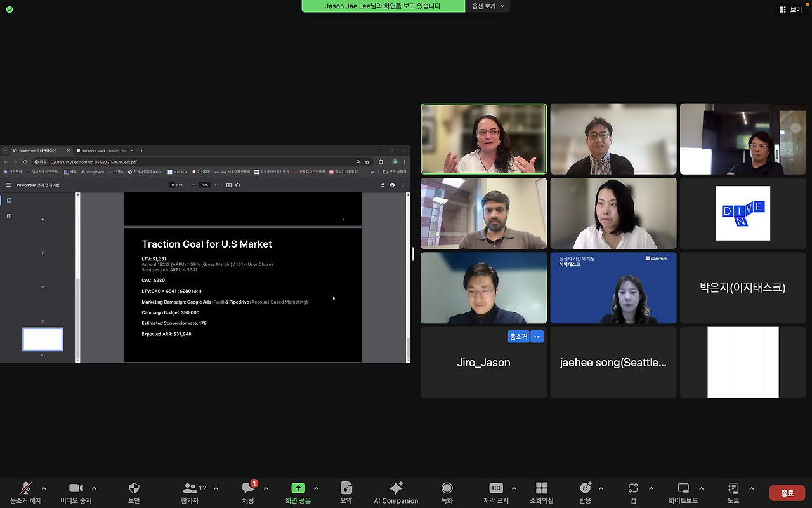
Task: Open a new tab in shared browser
Action: click(141, 150)
